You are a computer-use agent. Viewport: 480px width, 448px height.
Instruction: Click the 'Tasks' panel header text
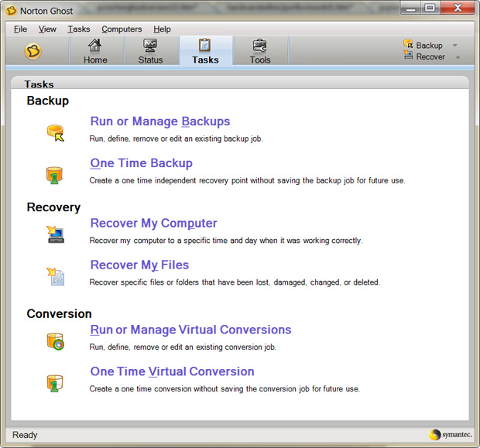point(39,84)
